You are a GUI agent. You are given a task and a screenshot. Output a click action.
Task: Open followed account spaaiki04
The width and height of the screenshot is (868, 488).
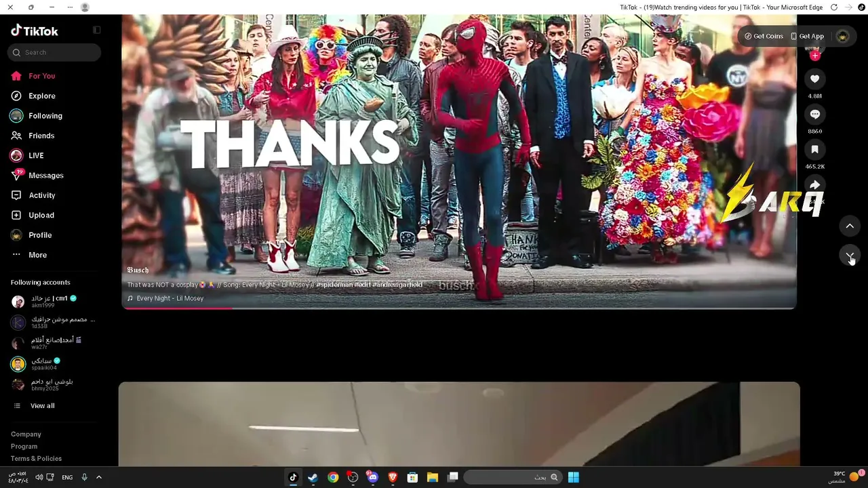coord(36,364)
